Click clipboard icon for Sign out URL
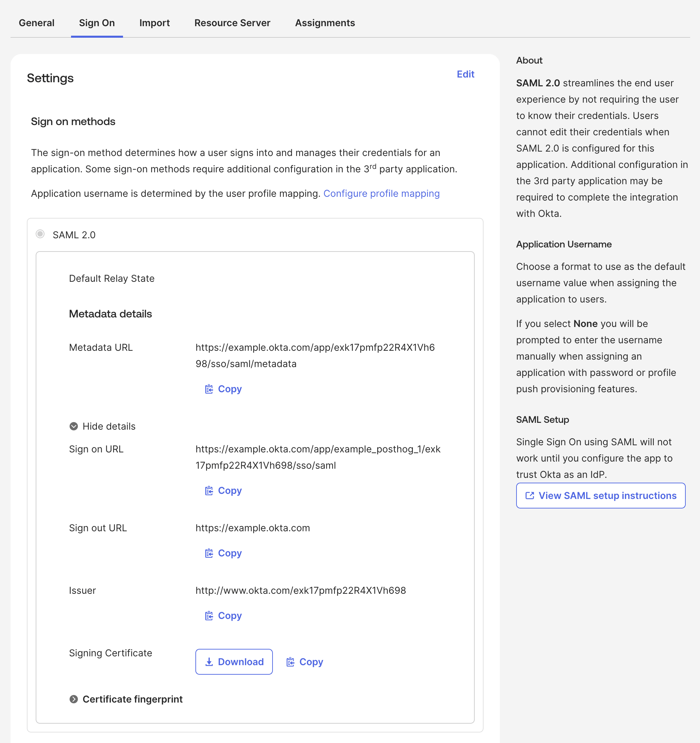The height and width of the screenshot is (743, 700). [x=209, y=553]
